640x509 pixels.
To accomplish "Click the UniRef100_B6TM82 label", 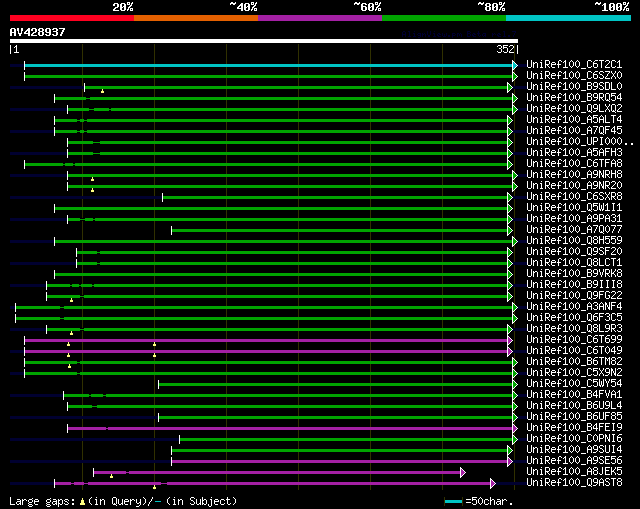I will tap(574, 362).
